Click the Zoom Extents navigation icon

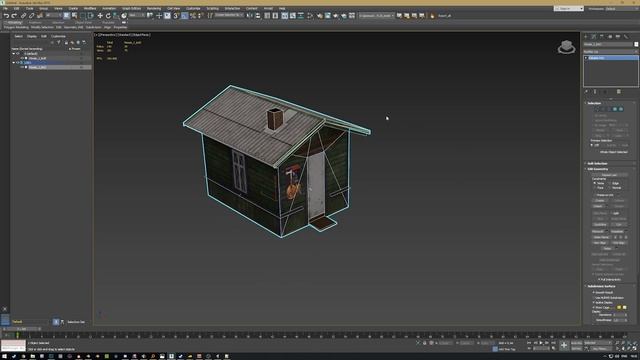(629, 343)
